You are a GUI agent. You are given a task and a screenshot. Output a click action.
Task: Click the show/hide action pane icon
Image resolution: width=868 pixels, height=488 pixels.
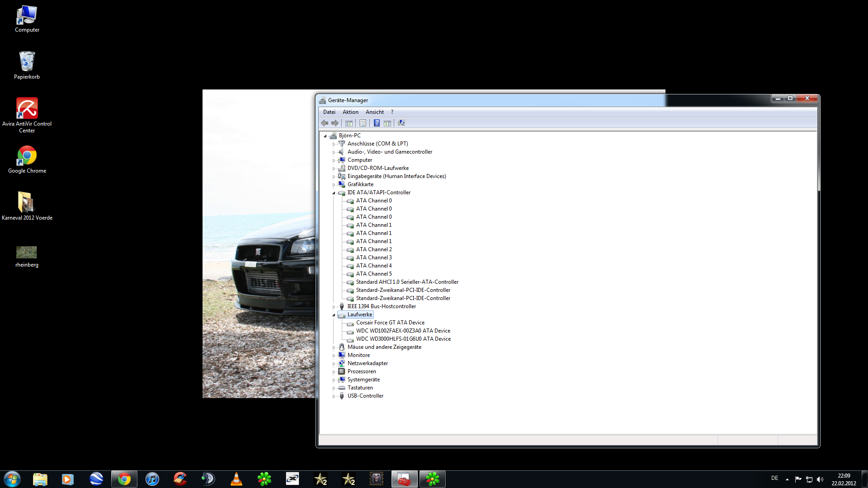coord(387,123)
